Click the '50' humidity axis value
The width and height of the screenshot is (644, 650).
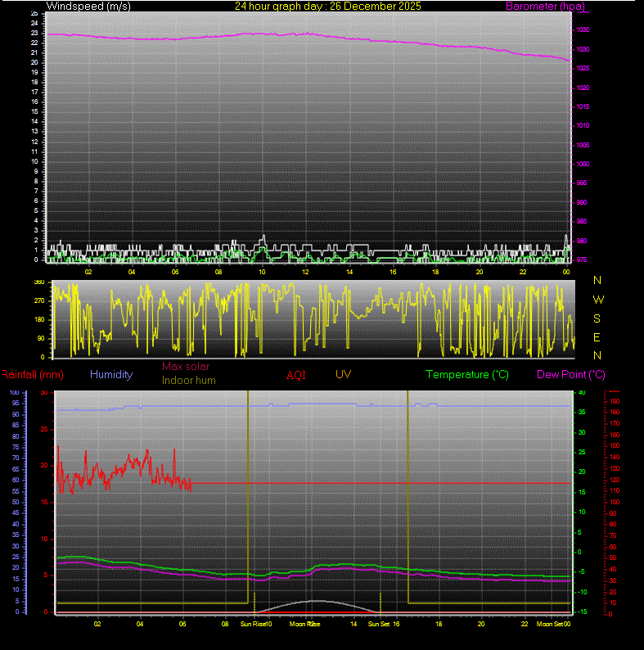[x=16, y=502]
